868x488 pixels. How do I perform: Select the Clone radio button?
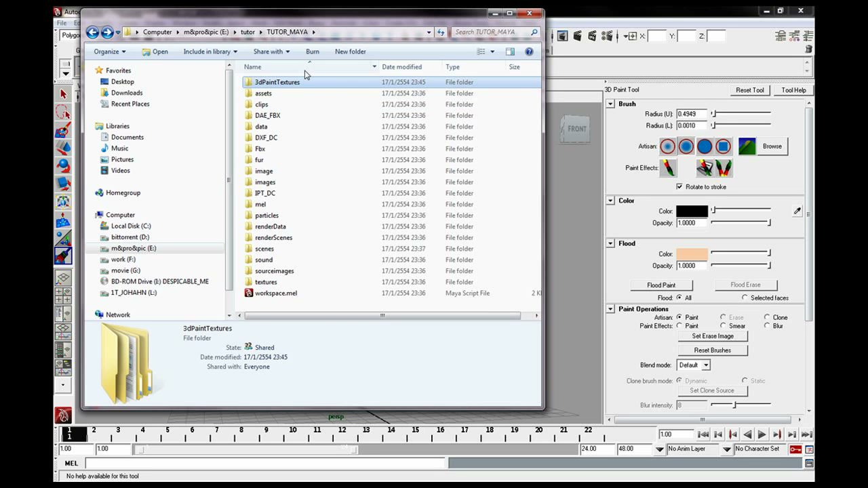pos(767,317)
